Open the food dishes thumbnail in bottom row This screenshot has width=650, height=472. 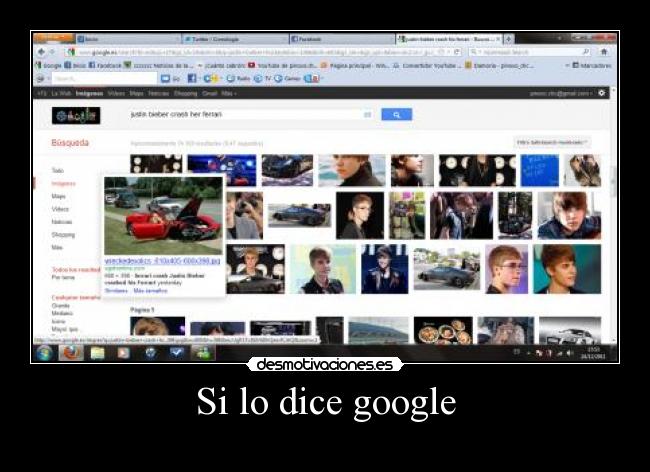pos(443,330)
